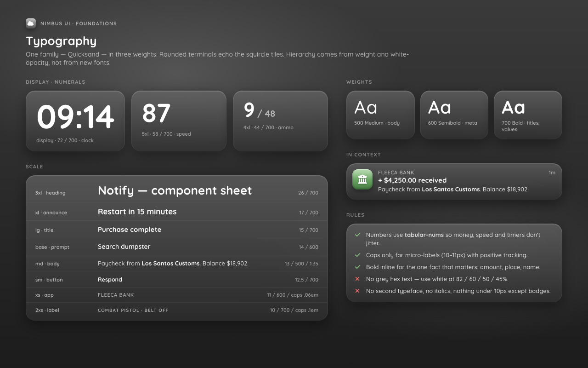The image size is (588, 368).
Task: Click the "5xl · 58 / 700 · speed" caption
Action: pyautogui.click(x=166, y=134)
